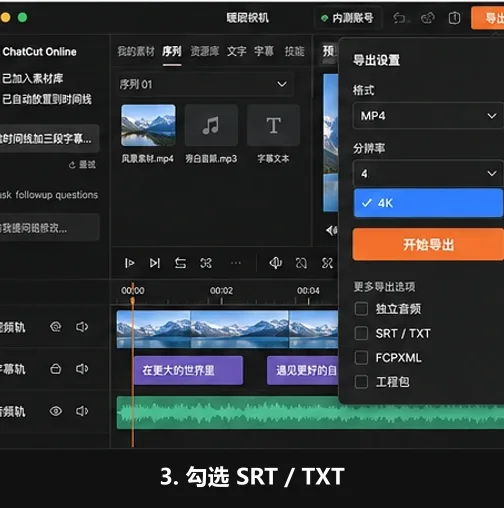Click the 已自动放置到时间线 status line
The height and width of the screenshot is (508, 504).
47,99
